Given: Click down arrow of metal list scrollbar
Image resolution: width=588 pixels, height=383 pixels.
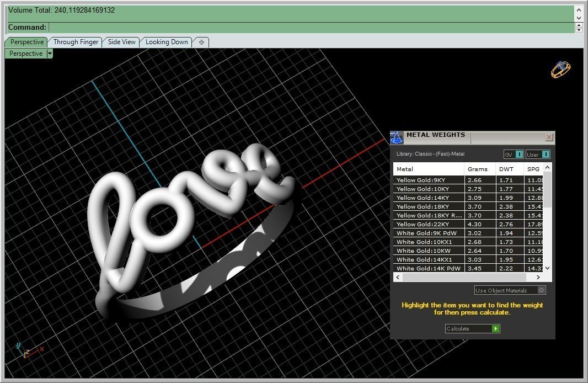Looking at the screenshot, I should (548, 268).
